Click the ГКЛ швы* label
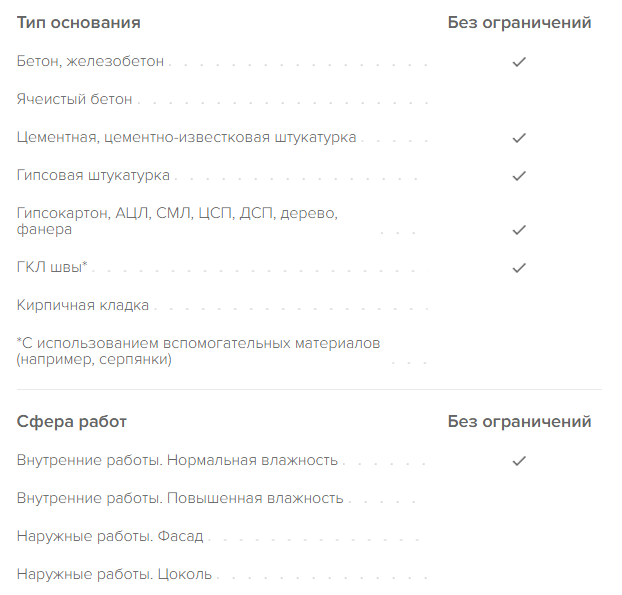This screenshot has width=622, height=595. [53, 268]
